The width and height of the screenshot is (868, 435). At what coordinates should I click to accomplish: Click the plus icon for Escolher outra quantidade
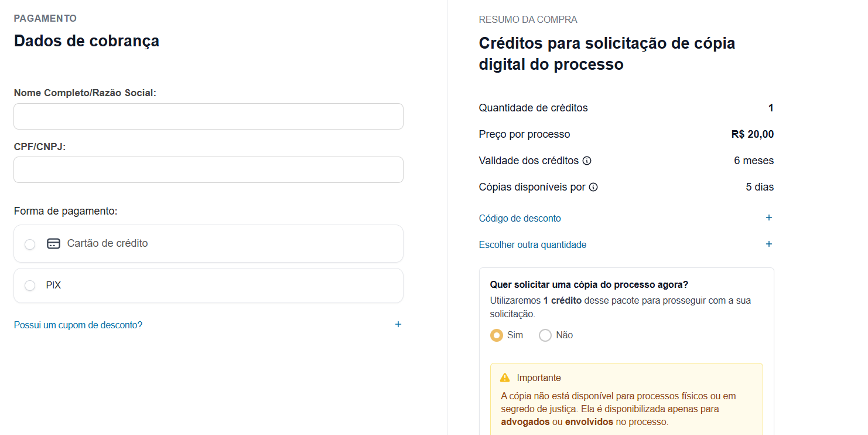(x=769, y=244)
